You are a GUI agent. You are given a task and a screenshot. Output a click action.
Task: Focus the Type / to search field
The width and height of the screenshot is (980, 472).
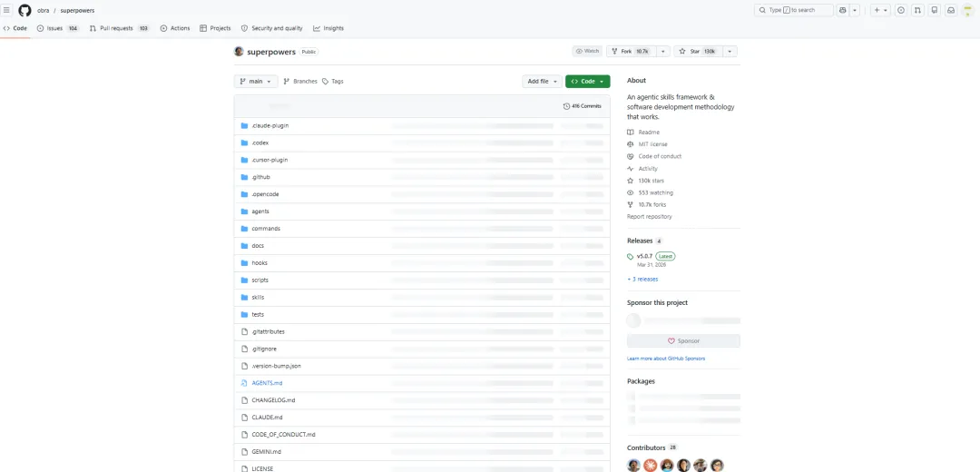pyautogui.click(x=794, y=10)
